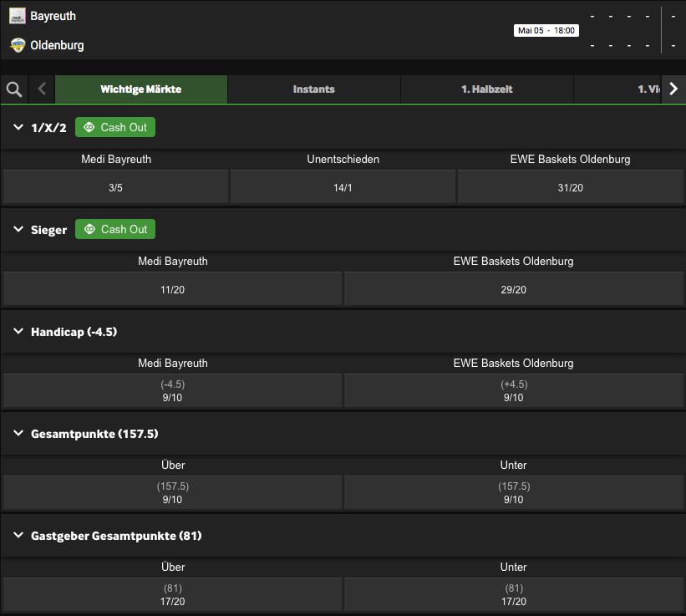
Task: Collapse the 1/X/2 market section
Action: [18, 127]
